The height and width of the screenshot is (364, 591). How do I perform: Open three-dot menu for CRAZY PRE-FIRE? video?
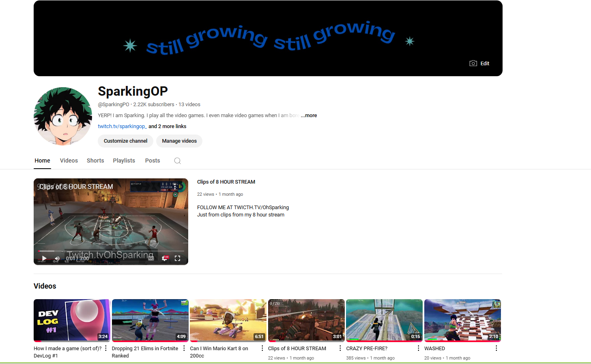pos(418,348)
